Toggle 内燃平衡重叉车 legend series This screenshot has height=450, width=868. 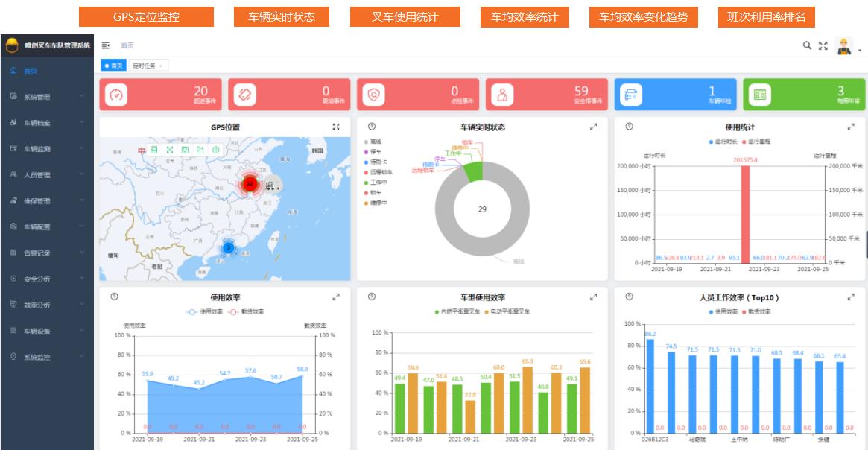click(x=457, y=311)
